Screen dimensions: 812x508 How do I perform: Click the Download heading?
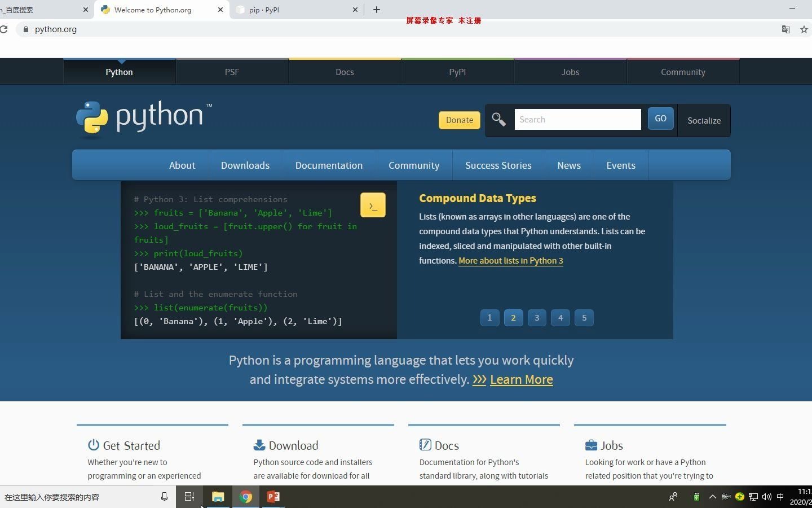click(x=293, y=445)
